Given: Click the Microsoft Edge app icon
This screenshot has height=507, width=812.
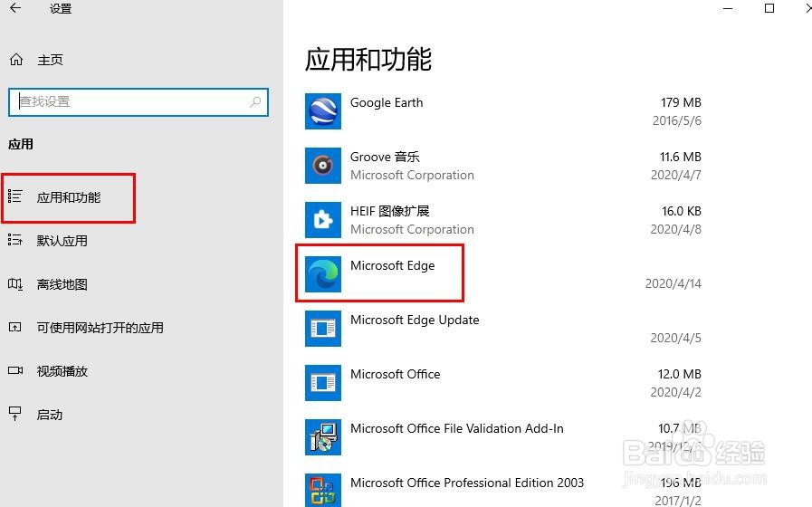Looking at the screenshot, I should 323,274.
